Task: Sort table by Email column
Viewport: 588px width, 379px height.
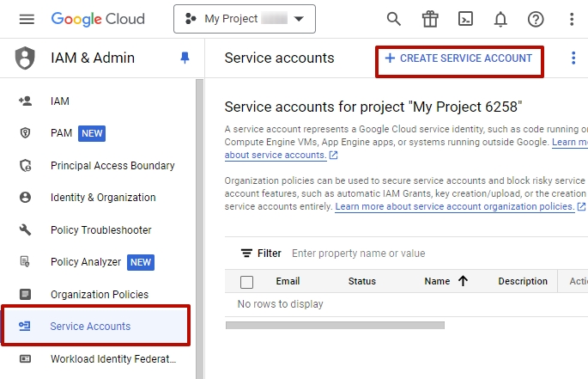Action: click(288, 281)
